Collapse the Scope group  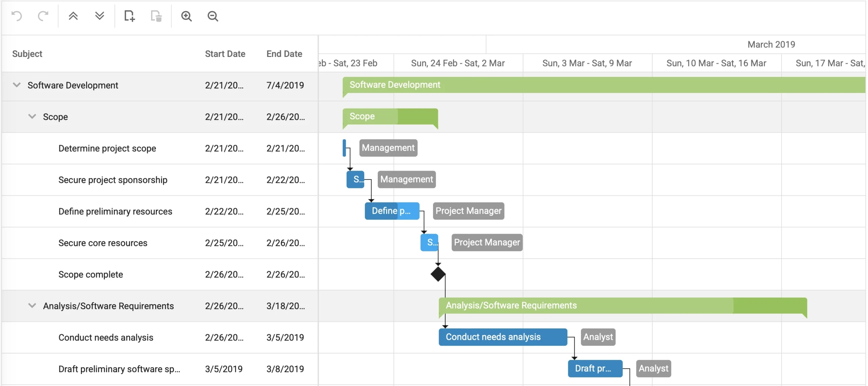pyautogui.click(x=32, y=116)
